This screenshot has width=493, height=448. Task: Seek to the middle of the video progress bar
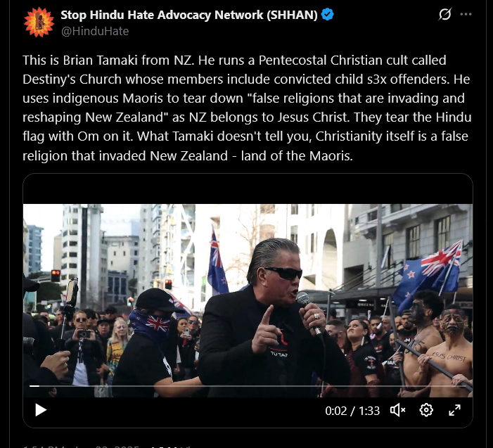(x=248, y=385)
